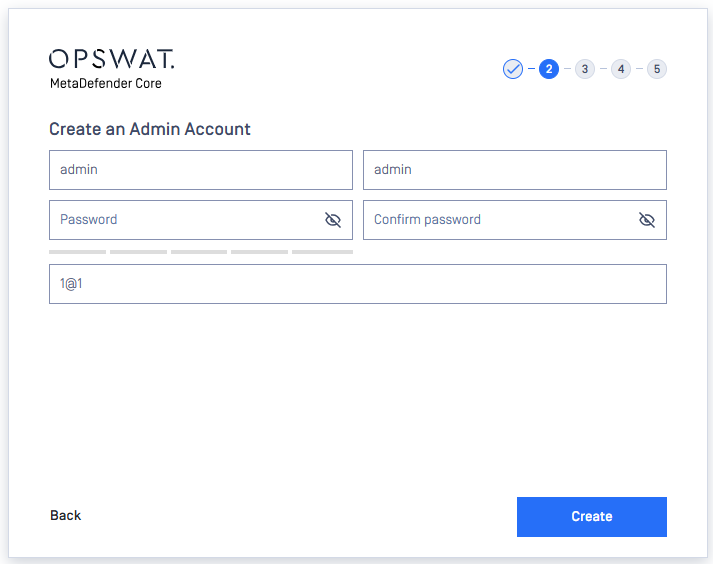Focus the first admin username field
Viewport: 713px width, 564px height.
[x=201, y=170]
